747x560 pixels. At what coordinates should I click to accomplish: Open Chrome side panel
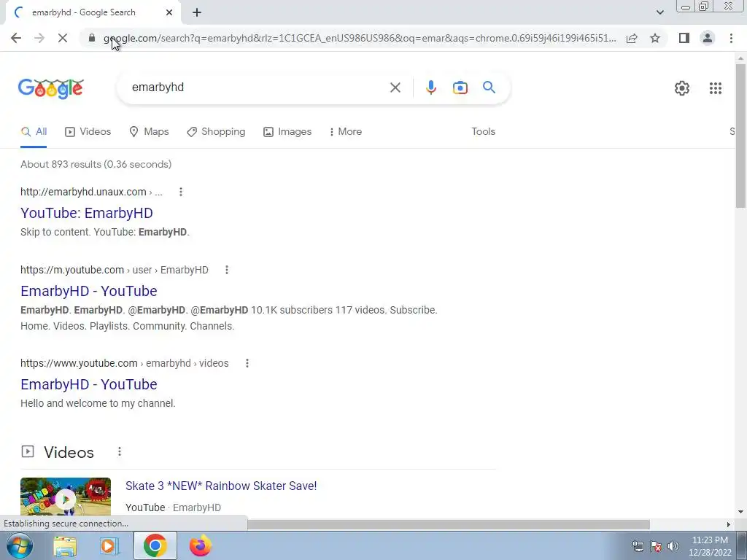(x=684, y=38)
